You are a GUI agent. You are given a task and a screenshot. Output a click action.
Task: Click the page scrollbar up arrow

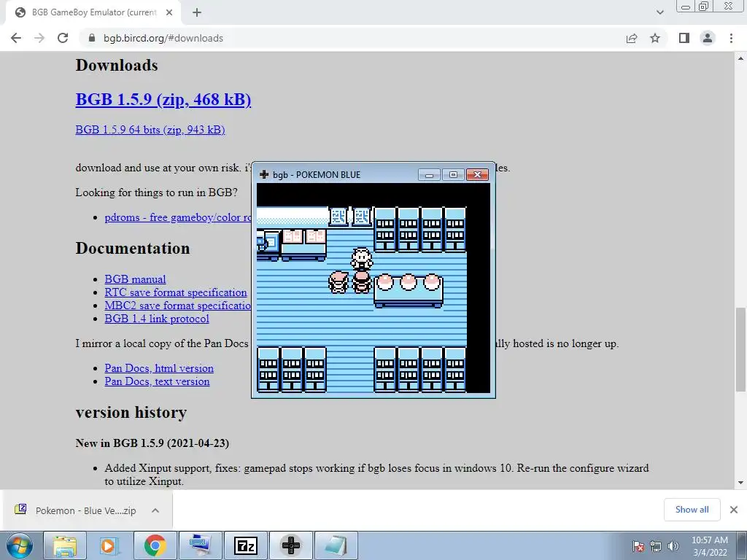(741, 58)
